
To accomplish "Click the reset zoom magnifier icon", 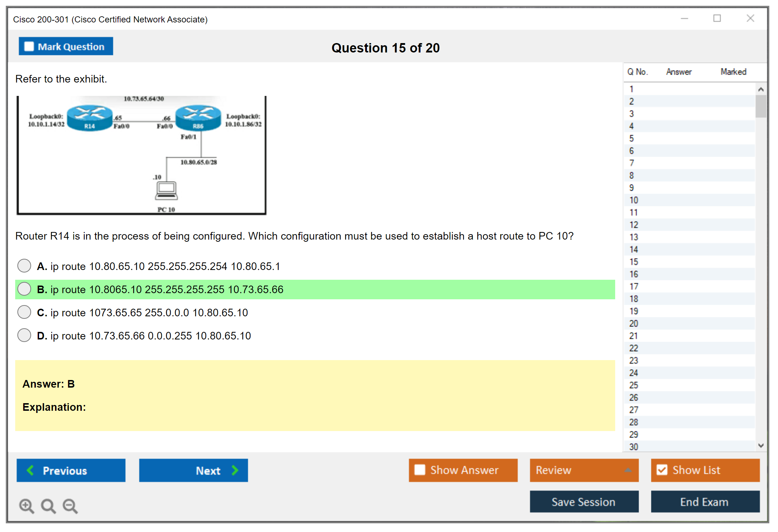I will (48, 506).
